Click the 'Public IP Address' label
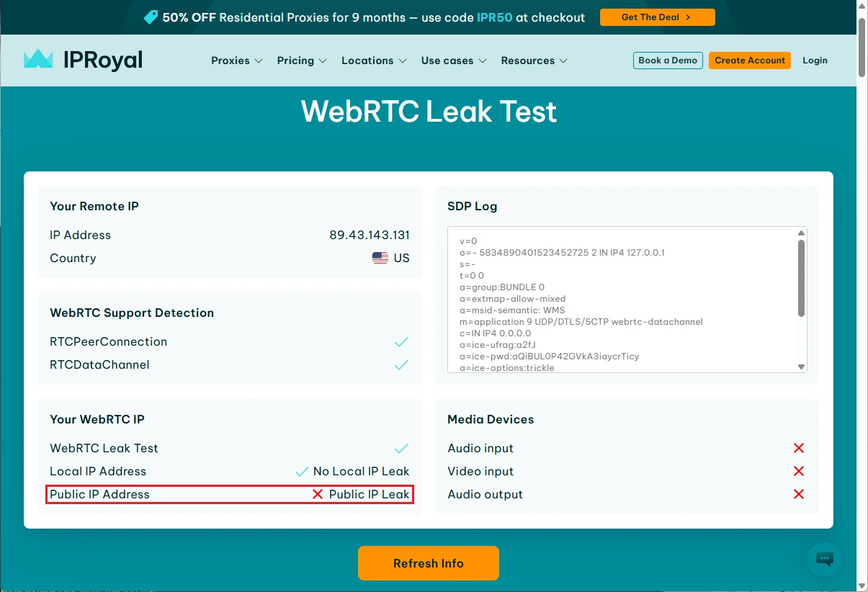This screenshot has width=868, height=592. [99, 494]
